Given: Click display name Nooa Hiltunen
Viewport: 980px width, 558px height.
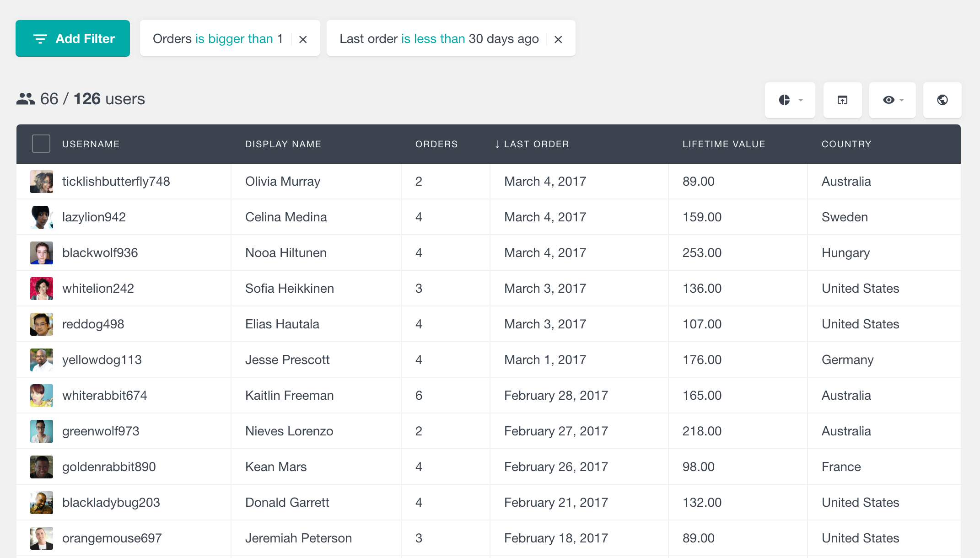Looking at the screenshot, I should 286,253.
